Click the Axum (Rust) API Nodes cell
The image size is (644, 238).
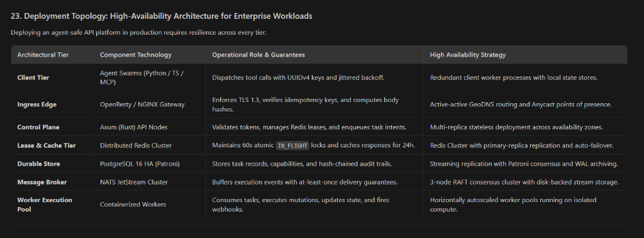coord(133,127)
